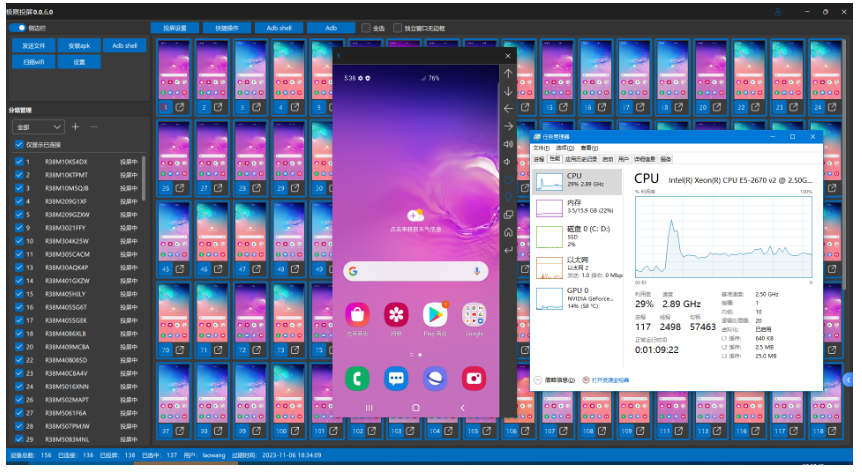Raise device volume with the speaker-up icon
862x475 pixels.
coord(508,144)
